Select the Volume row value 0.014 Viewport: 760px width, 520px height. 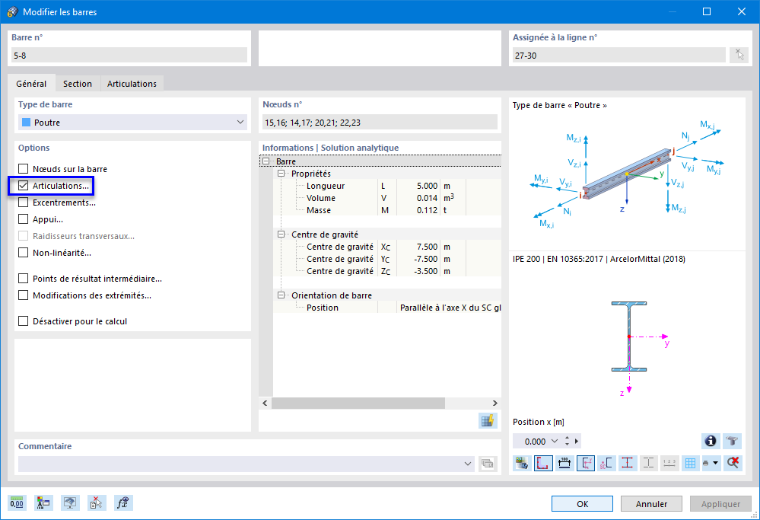[427, 198]
